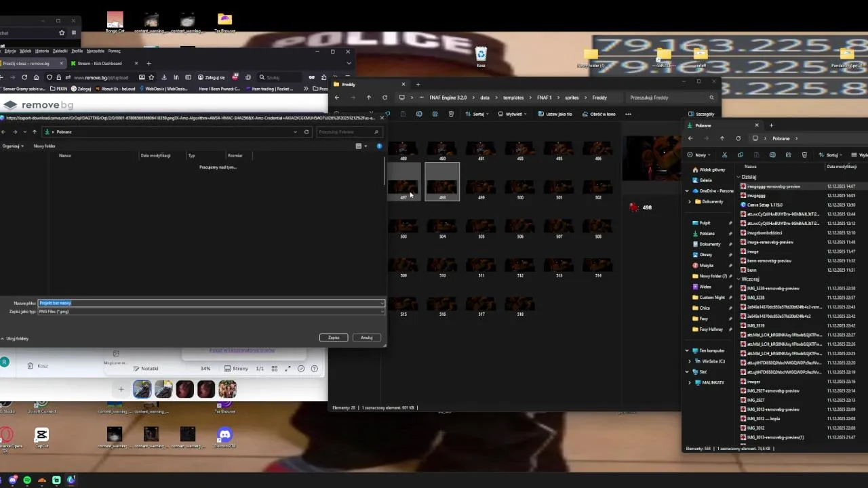This screenshot has height=488, width=868.
Task: Select 'Canva Setup 1.119.0' file
Action: pos(764,205)
